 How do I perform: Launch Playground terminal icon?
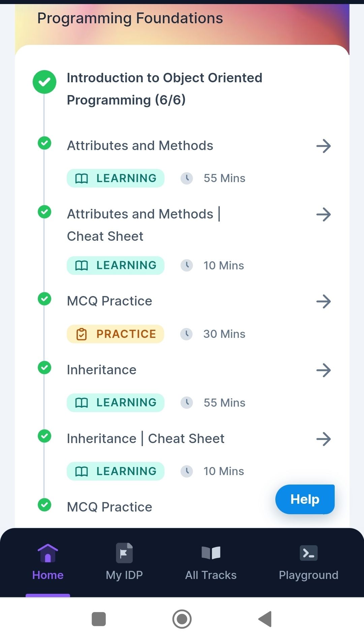[x=309, y=553]
